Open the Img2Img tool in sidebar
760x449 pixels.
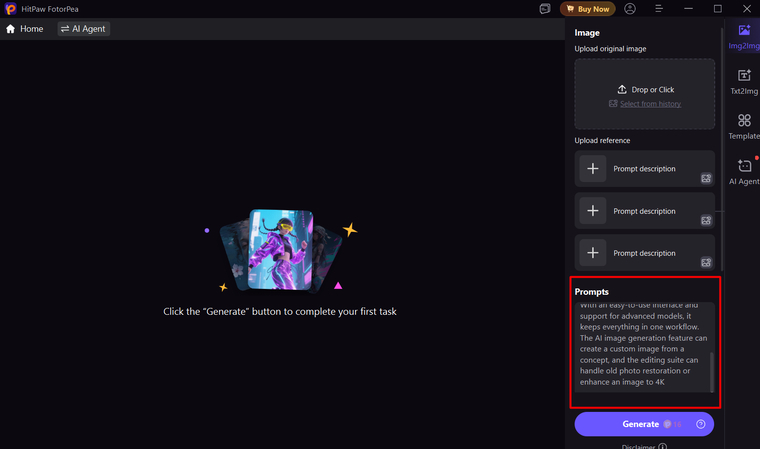[x=744, y=37]
